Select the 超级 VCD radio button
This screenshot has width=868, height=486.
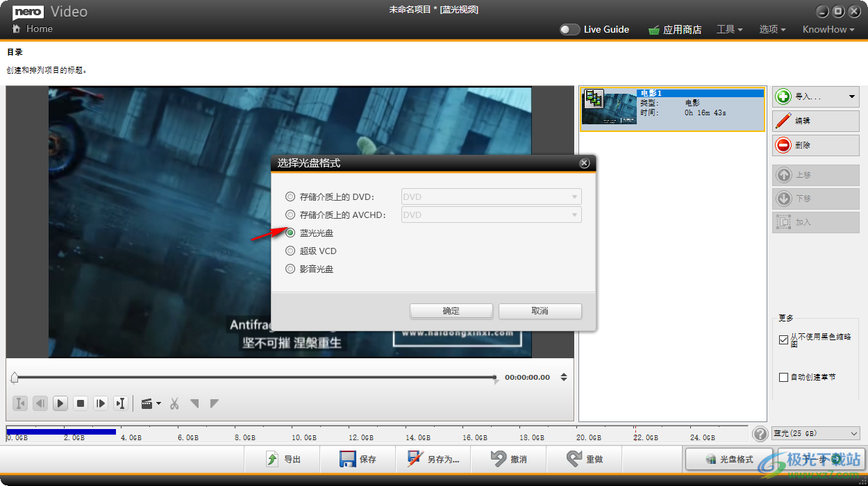[290, 251]
